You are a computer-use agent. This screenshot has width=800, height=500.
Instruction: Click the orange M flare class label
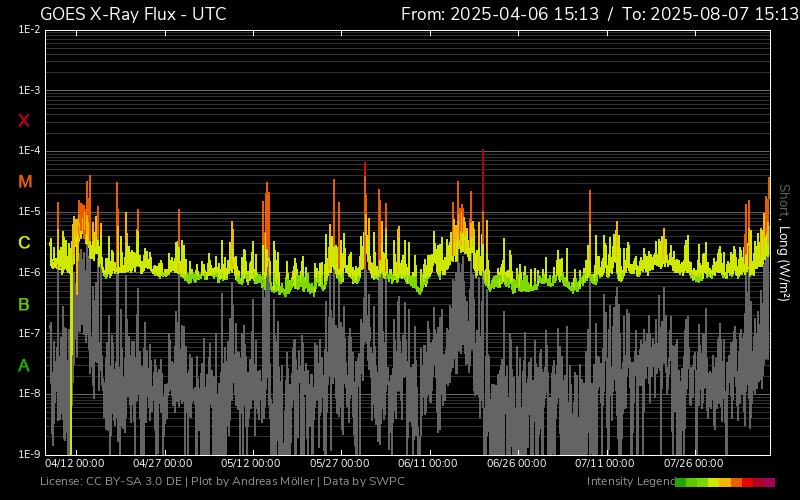coord(25,182)
